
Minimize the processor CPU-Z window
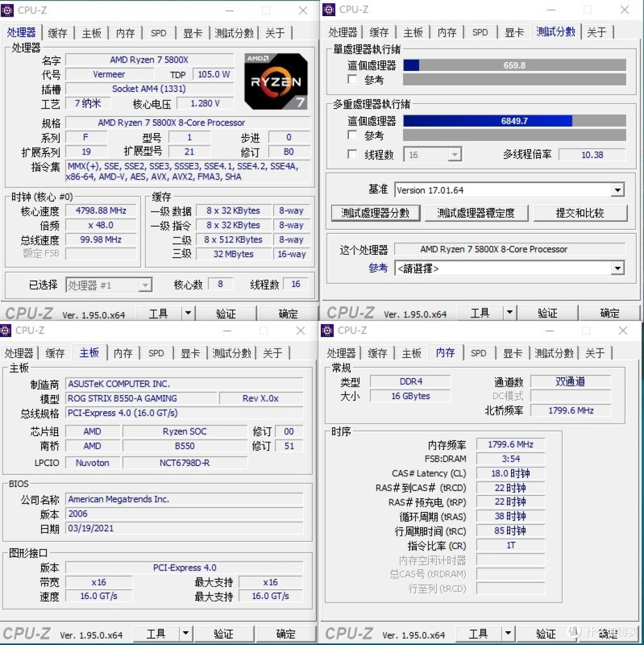[x=230, y=11]
